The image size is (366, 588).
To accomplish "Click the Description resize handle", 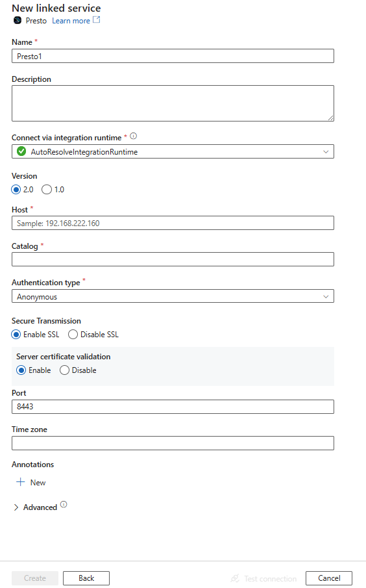I will click(x=330, y=118).
